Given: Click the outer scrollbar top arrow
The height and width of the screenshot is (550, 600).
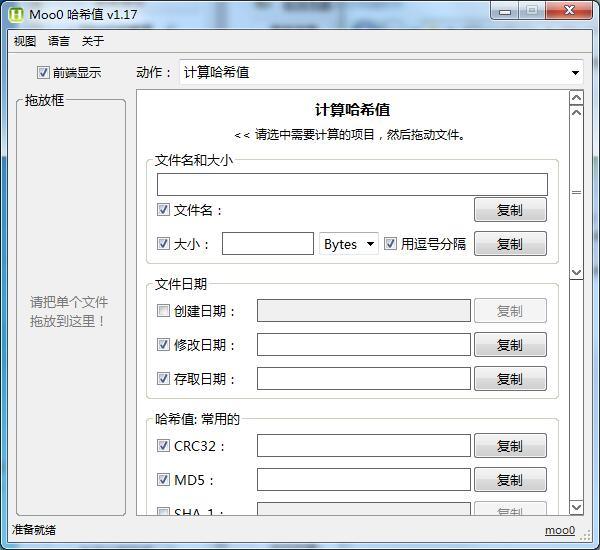Looking at the screenshot, I should click(x=576, y=98).
